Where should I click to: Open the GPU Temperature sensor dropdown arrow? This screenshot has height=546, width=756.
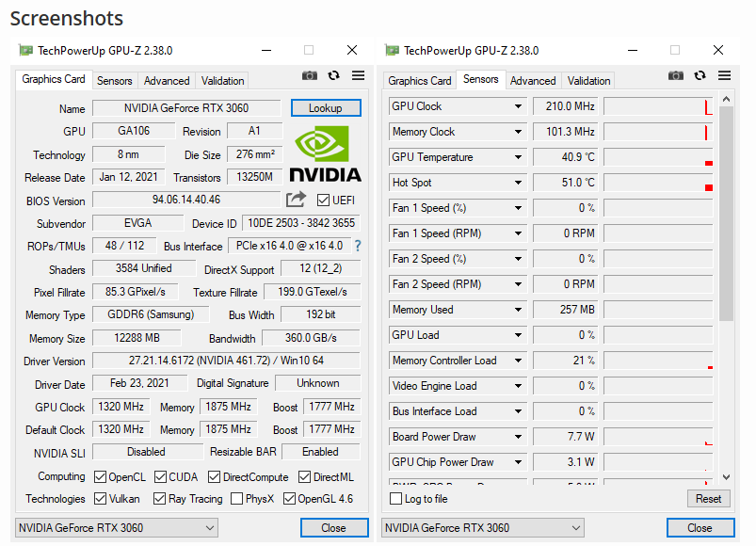(x=518, y=157)
